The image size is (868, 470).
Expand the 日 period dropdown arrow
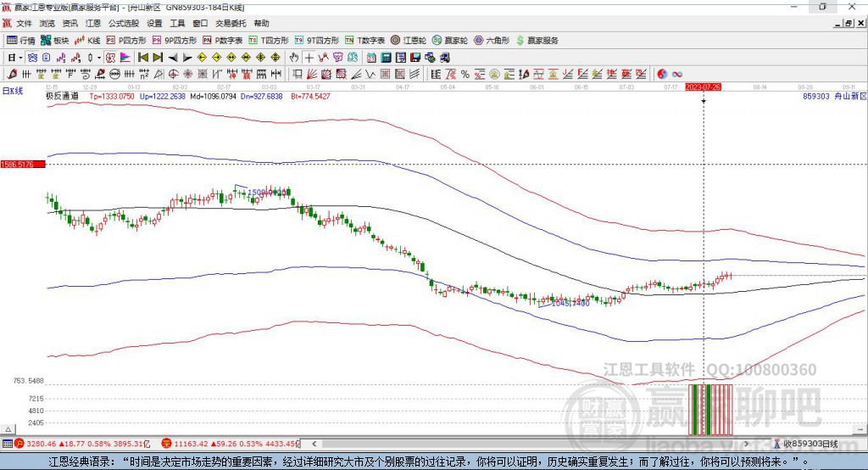(x=20, y=58)
